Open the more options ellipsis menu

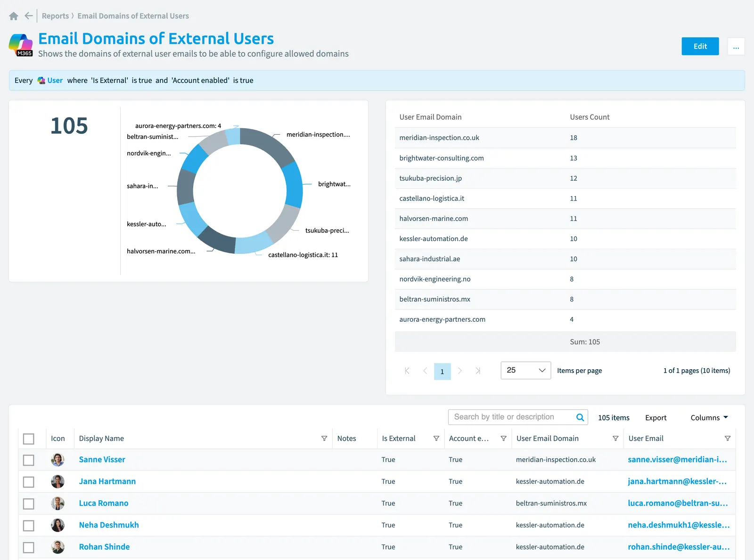tap(736, 46)
